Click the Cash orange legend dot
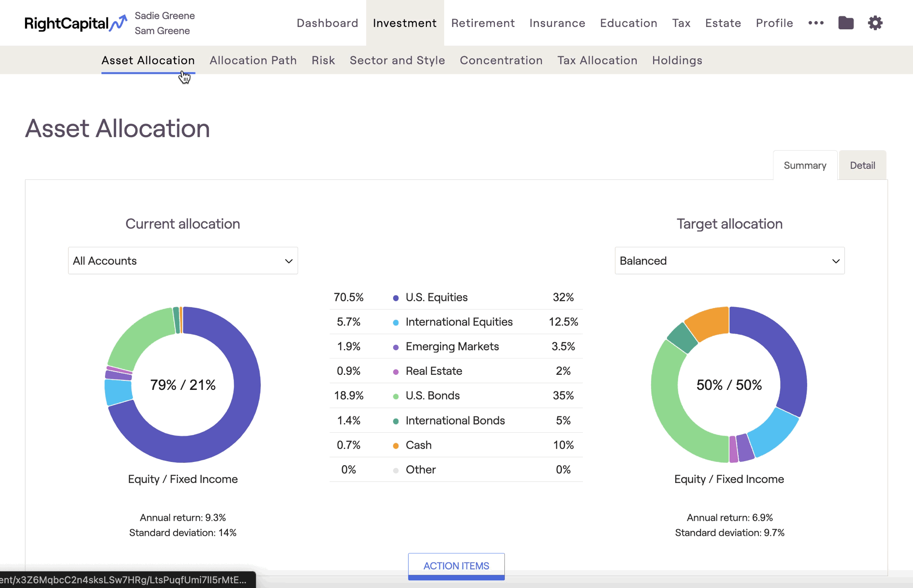 tap(396, 446)
